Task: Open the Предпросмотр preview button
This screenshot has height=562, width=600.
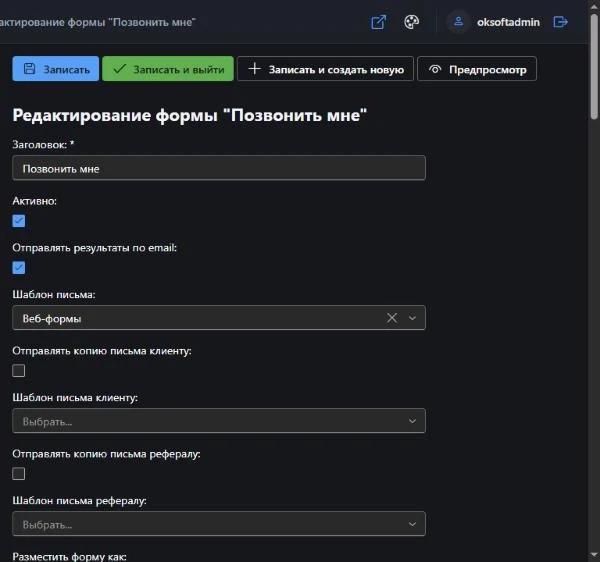Action: click(x=477, y=69)
